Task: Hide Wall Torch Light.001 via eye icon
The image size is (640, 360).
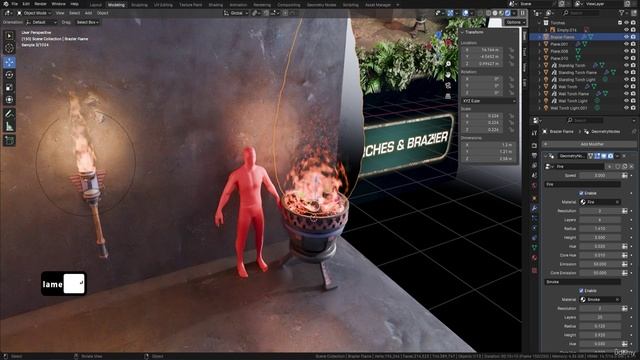Action: point(626,108)
